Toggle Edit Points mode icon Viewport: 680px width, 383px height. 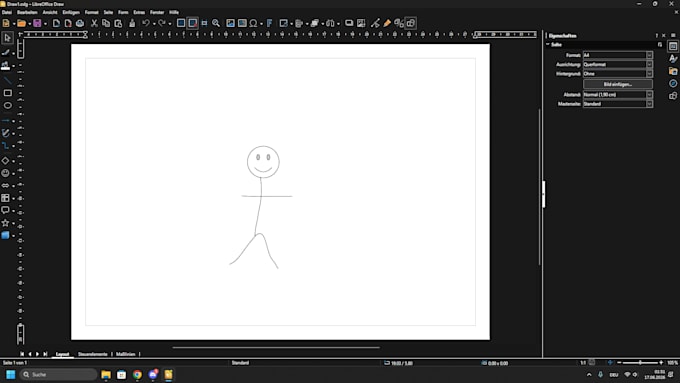(x=376, y=23)
